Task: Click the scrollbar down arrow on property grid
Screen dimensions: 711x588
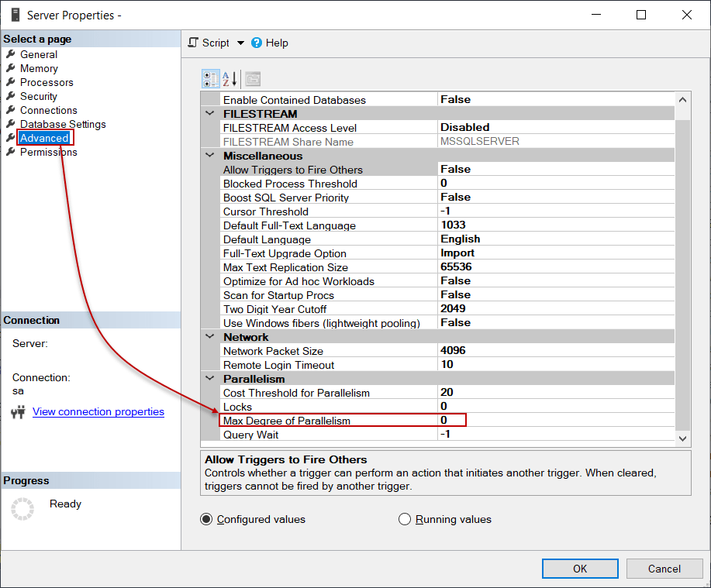Action: click(x=682, y=438)
